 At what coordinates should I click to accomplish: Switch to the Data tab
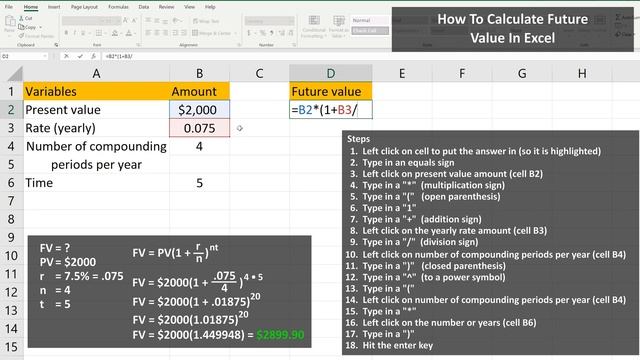click(x=144, y=7)
